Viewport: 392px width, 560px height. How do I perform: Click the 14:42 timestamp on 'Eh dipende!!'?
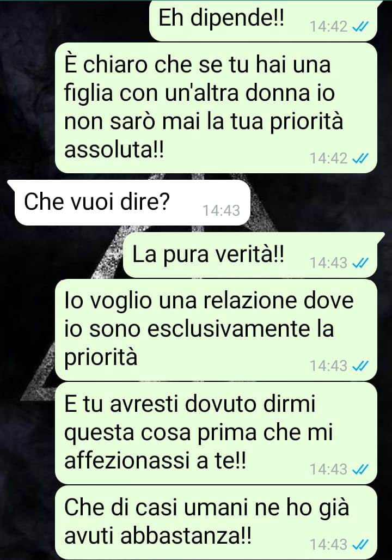tap(328, 27)
